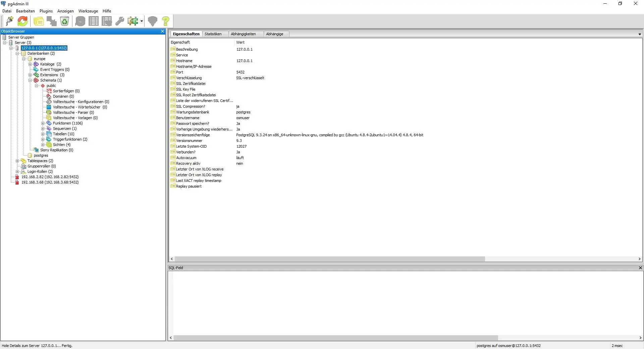Open the plugins puzzle-piece dropdown arrow
This screenshot has height=349, width=644.
coord(142,21)
